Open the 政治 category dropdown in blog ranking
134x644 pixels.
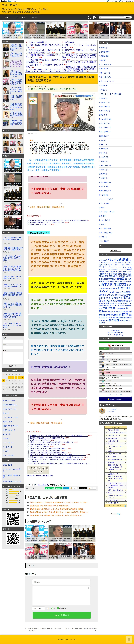click(x=115, y=351)
